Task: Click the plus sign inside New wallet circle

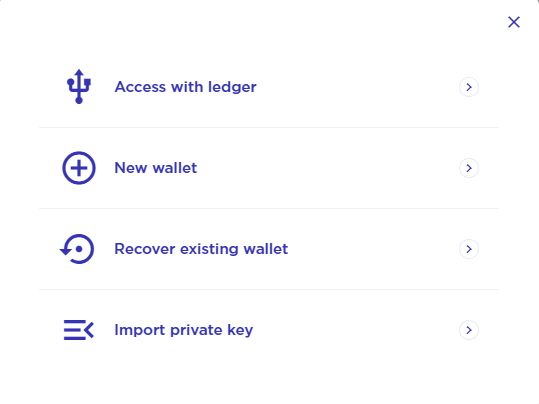Action: (x=79, y=168)
